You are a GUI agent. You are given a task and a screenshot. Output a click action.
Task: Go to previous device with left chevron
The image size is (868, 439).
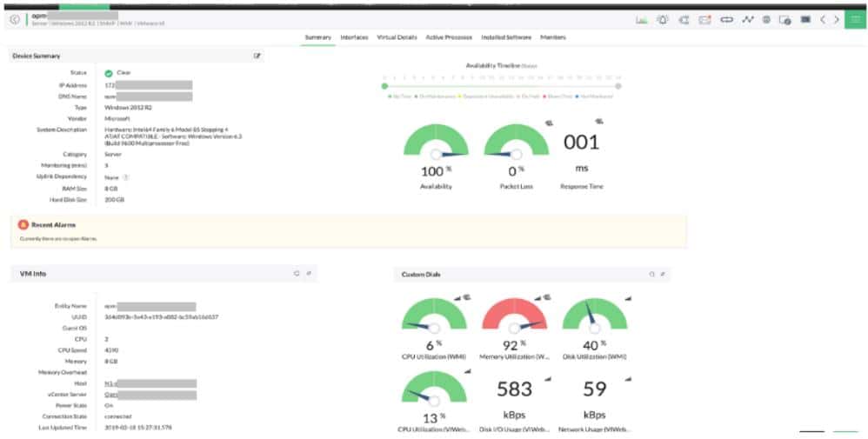823,19
